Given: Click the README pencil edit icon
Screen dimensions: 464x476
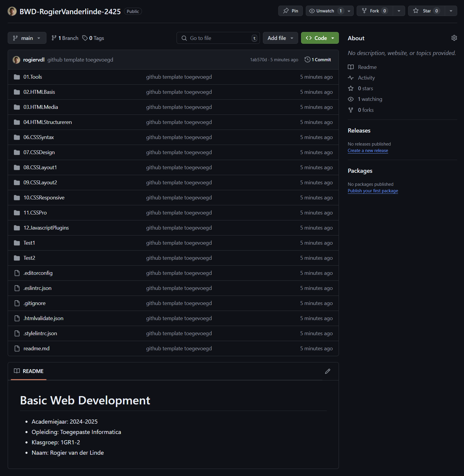Looking at the screenshot, I should pos(327,371).
